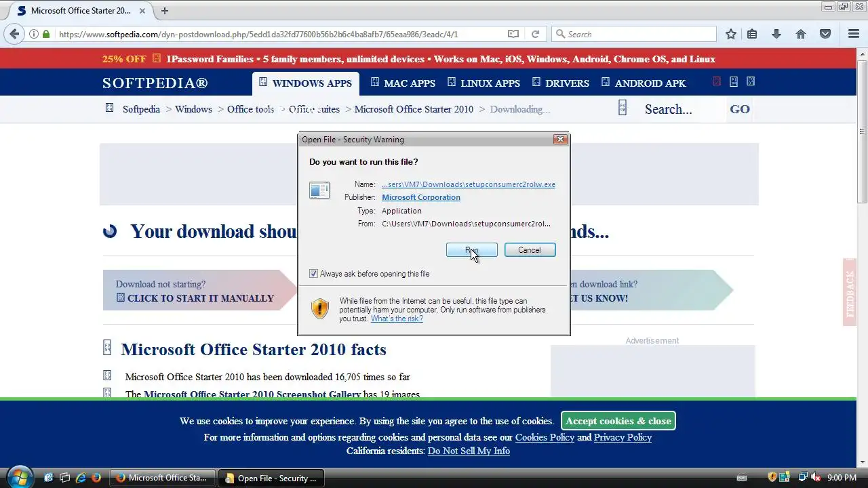Show bookmarks list icon in Firefox toolbar
The image size is (868, 488).
[x=752, y=34]
